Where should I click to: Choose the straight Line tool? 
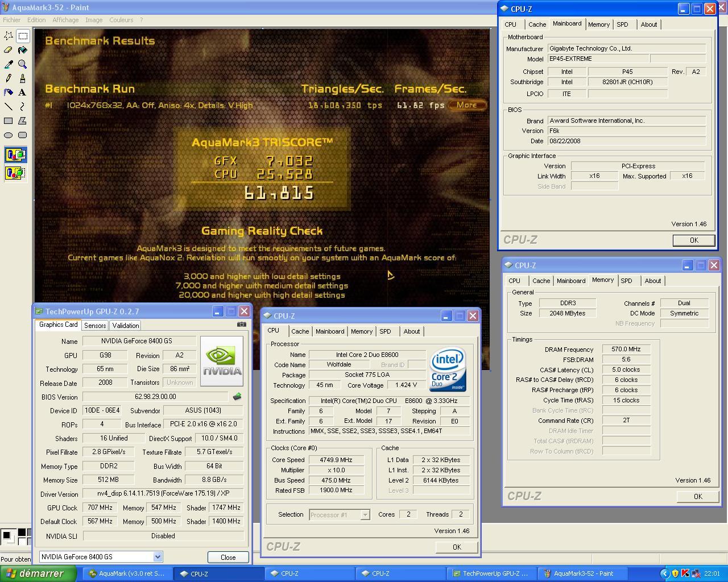(9, 106)
